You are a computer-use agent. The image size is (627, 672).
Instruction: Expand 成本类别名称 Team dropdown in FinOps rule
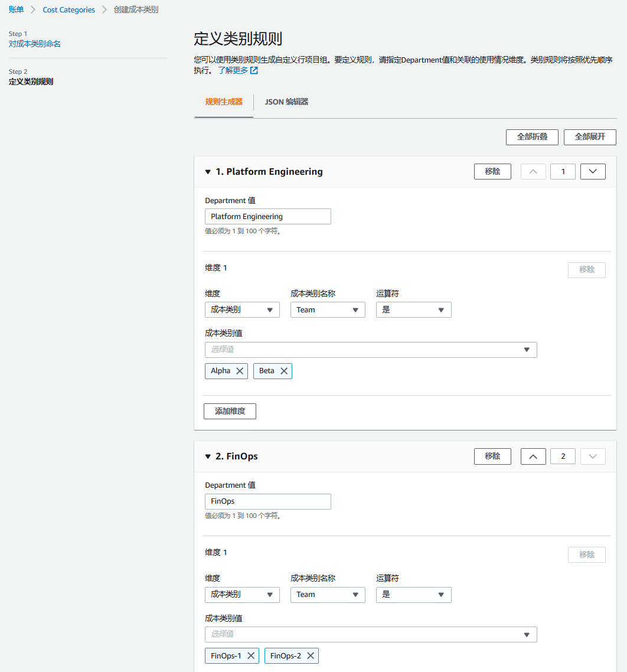[328, 595]
